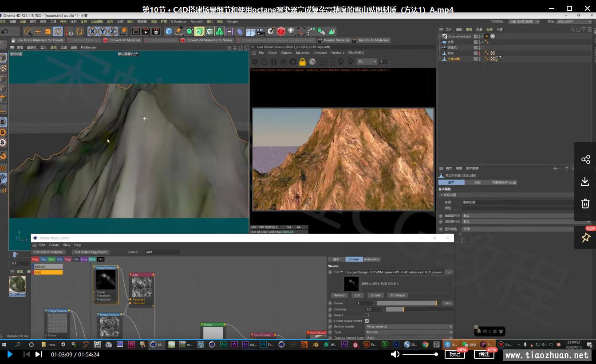Adjust the Power slider

[407, 303]
